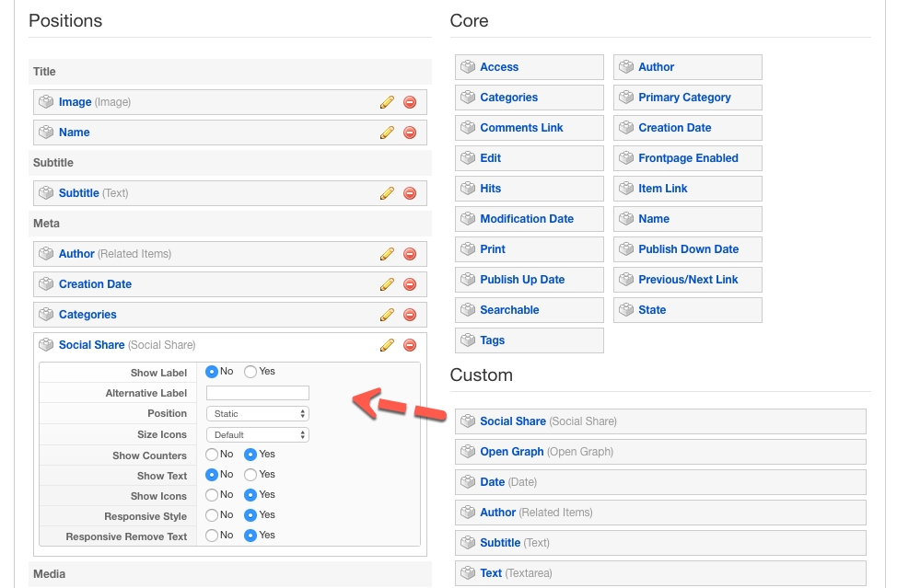Click edit pencil on Subtitle row
The width and height of the screenshot is (897, 588).
pos(387,193)
